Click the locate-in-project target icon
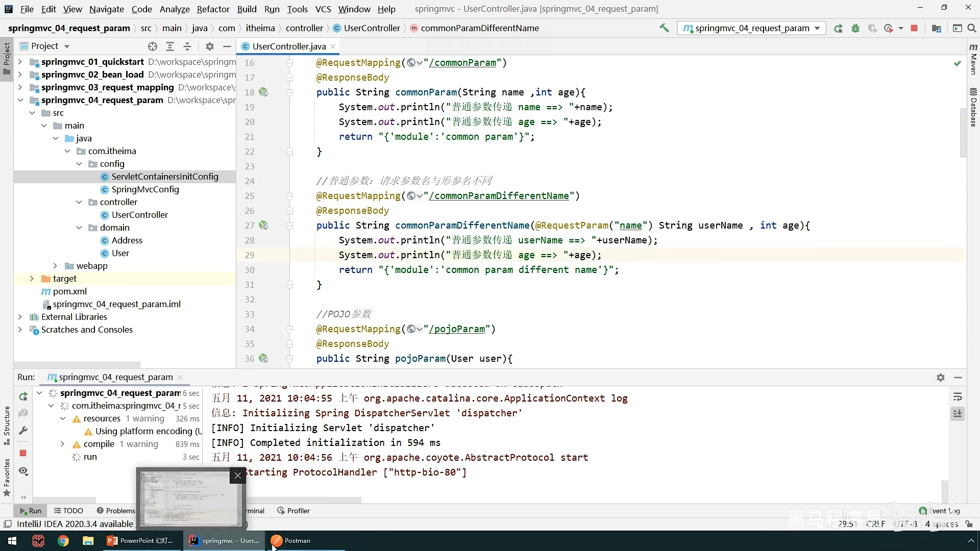980x551 pixels. click(152, 46)
